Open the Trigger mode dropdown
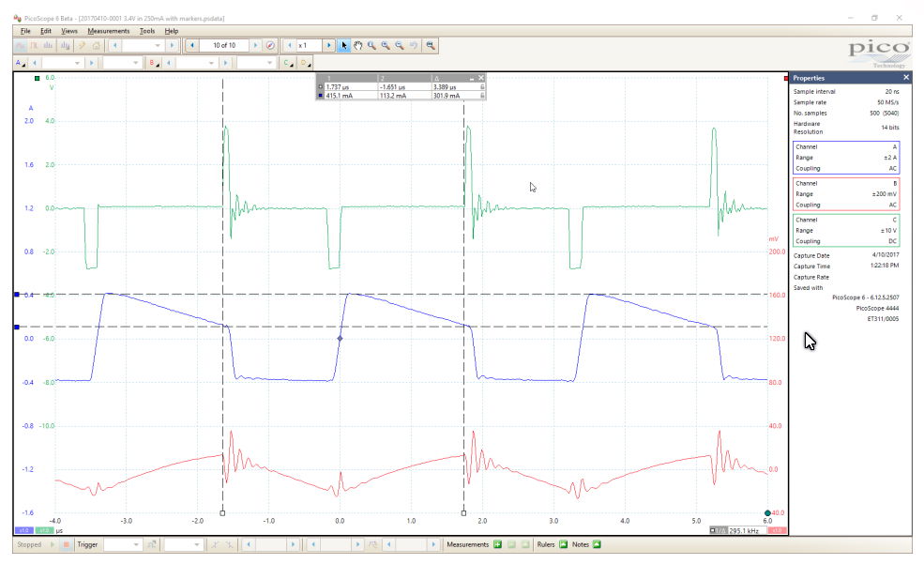 (x=123, y=544)
